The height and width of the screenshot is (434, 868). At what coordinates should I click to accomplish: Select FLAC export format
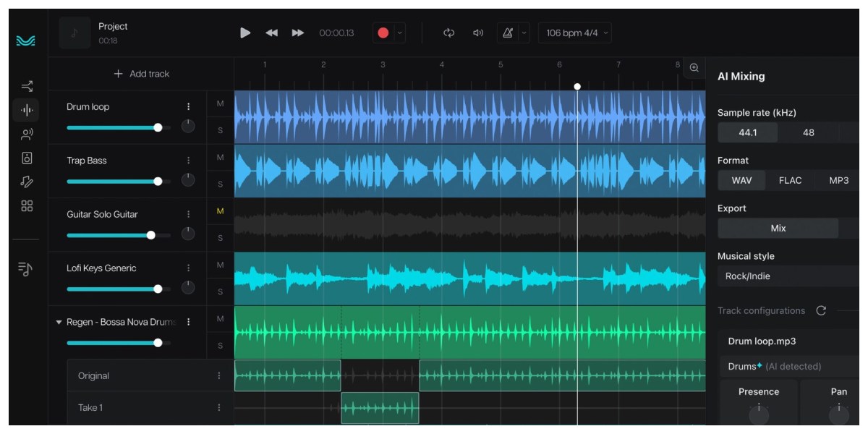coord(790,181)
